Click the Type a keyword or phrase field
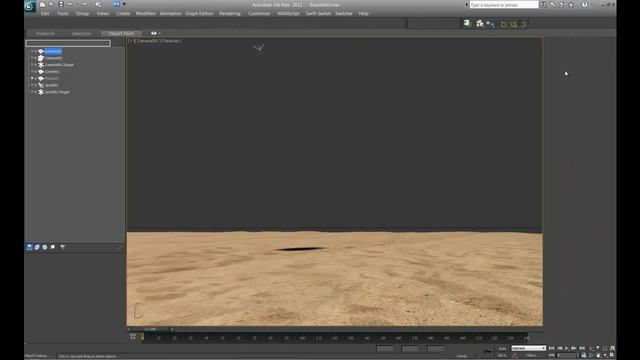 point(504,4)
